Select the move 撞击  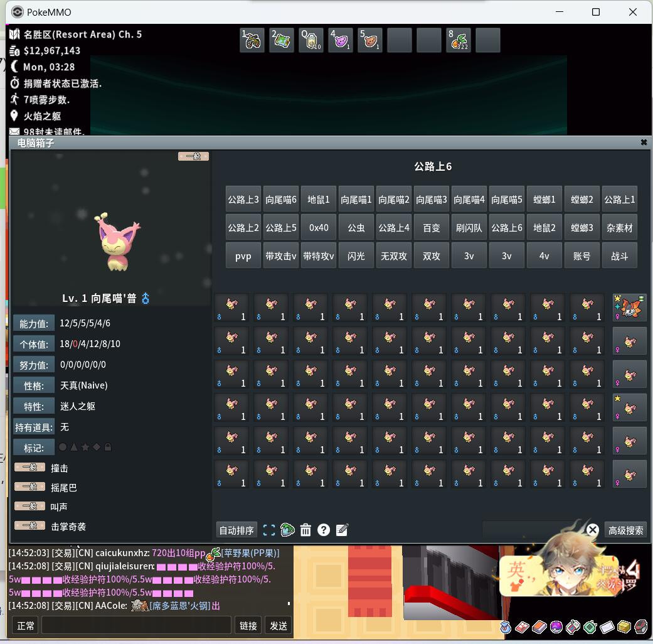coord(59,468)
